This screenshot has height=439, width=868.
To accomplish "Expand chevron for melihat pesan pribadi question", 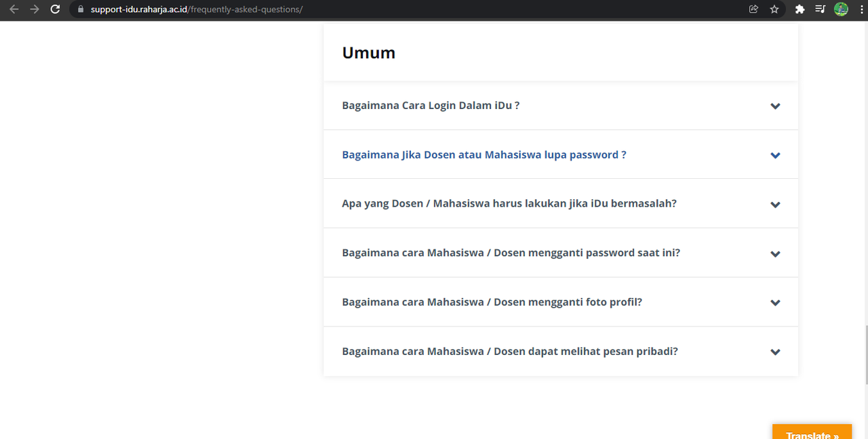I will pyautogui.click(x=775, y=352).
